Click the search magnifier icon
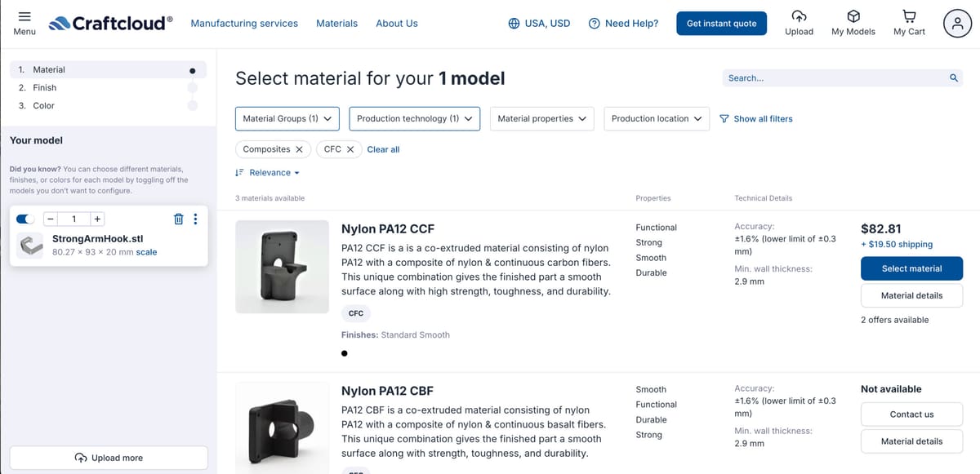This screenshot has width=980, height=474. (953, 78)
